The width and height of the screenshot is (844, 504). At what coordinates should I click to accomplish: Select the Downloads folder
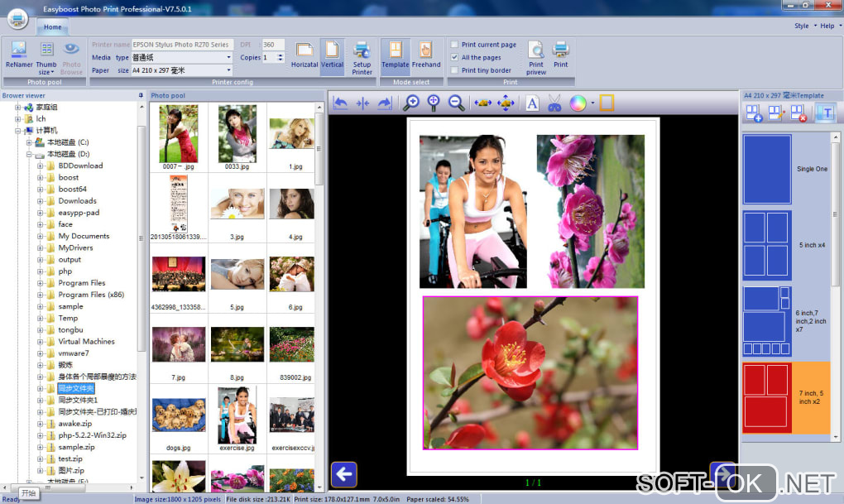point(78,201)
